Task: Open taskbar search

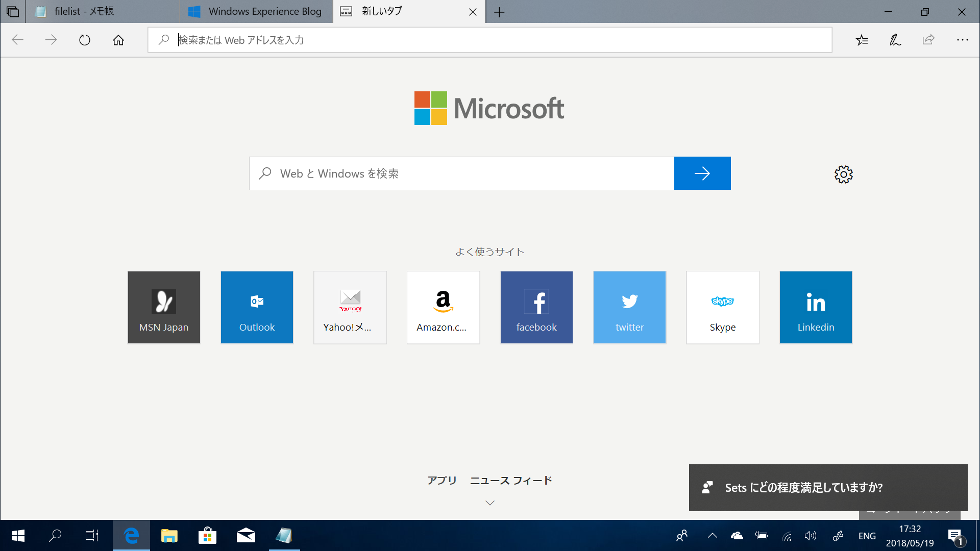Action: click(55, 536)
